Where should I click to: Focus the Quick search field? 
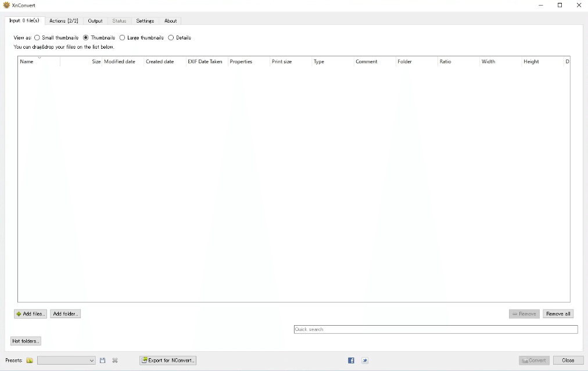point(436,329)
